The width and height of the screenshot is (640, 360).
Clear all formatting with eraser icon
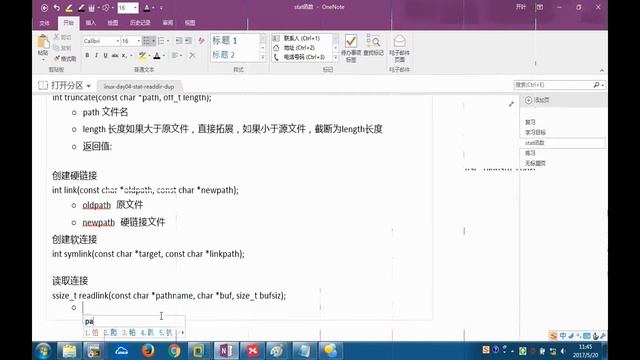tap(201, 41)
